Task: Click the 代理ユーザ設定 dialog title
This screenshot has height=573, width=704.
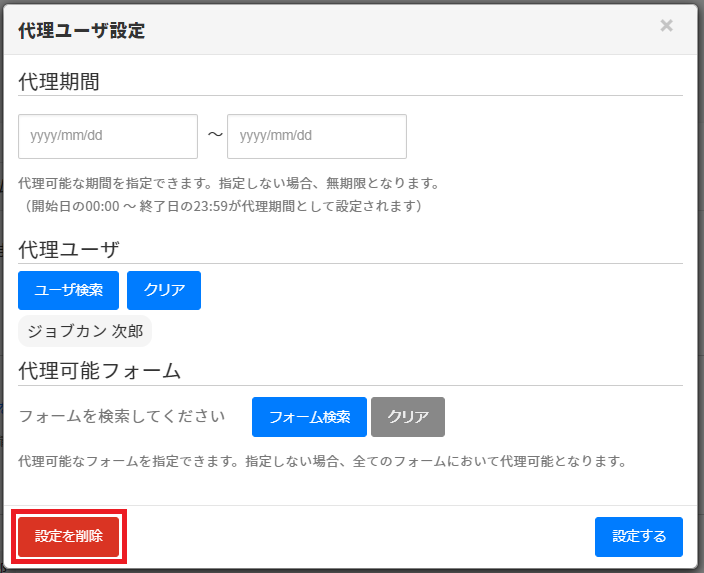Action: click(x=82, y=31)
